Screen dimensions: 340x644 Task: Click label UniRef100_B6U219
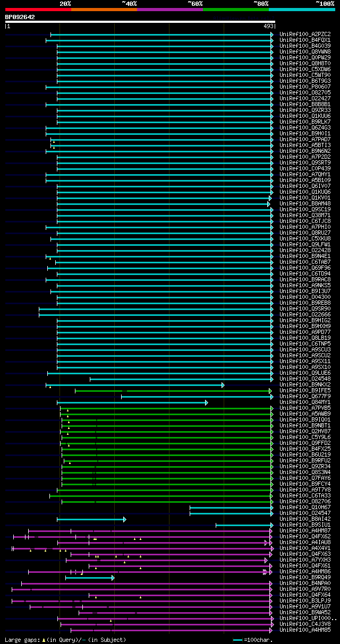click(305, 454)
